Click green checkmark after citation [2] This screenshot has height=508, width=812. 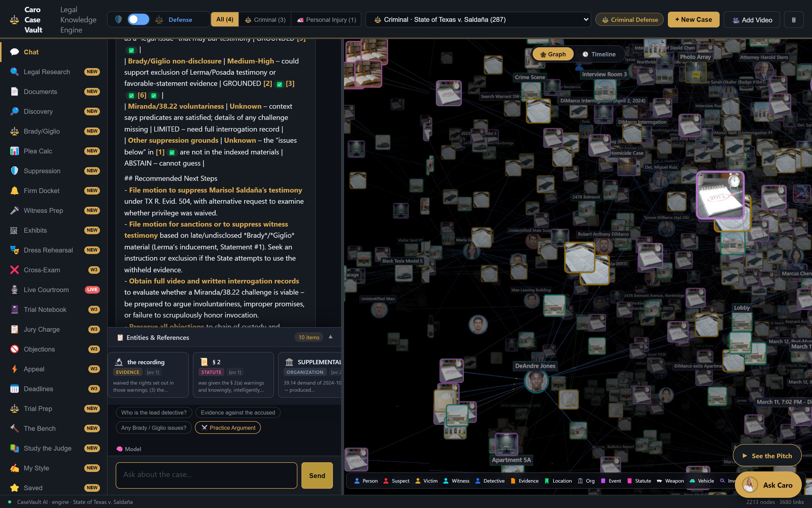click(x=279, y=84)
